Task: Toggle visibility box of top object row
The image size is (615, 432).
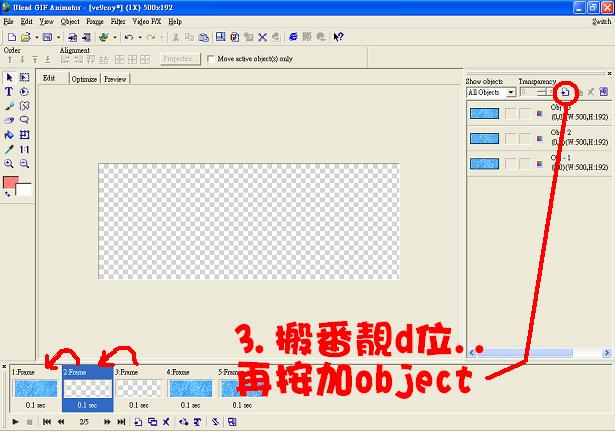Action: (510, 114)
